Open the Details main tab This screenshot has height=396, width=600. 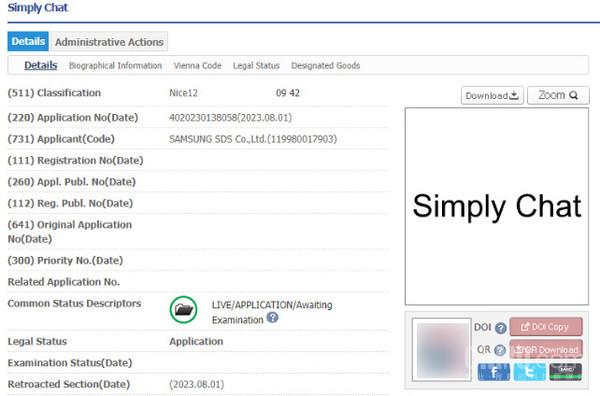[28, 41]
